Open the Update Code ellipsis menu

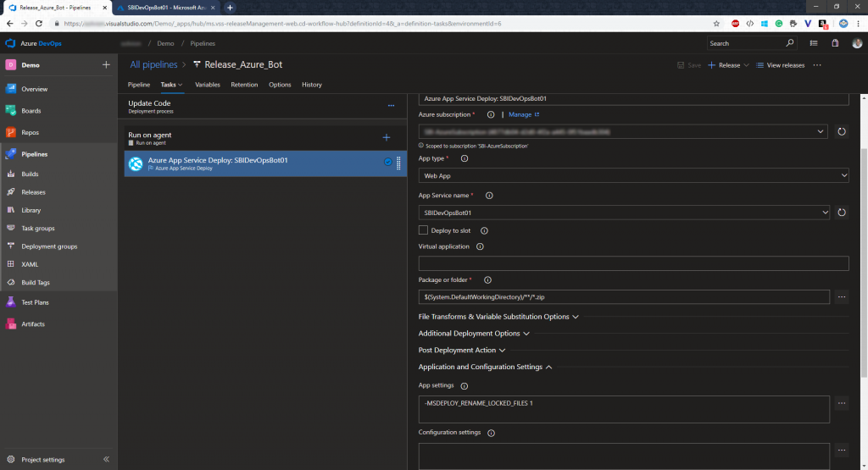coord(391,106)
